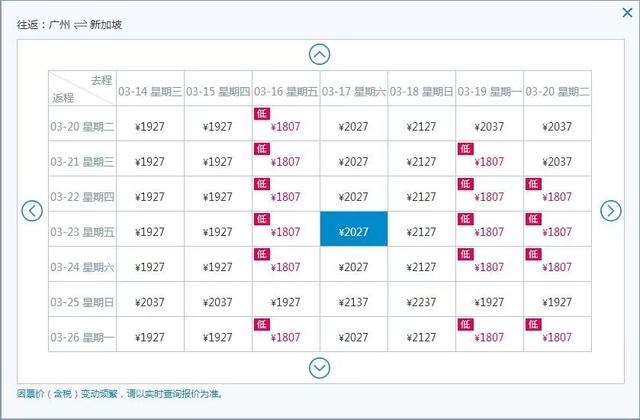Select ¥1927 fare departing 03-16 returning 03-25
Image resolution: width=640 pixels, height=420 pixels.
pyautogui.click(x=286, y=299)
